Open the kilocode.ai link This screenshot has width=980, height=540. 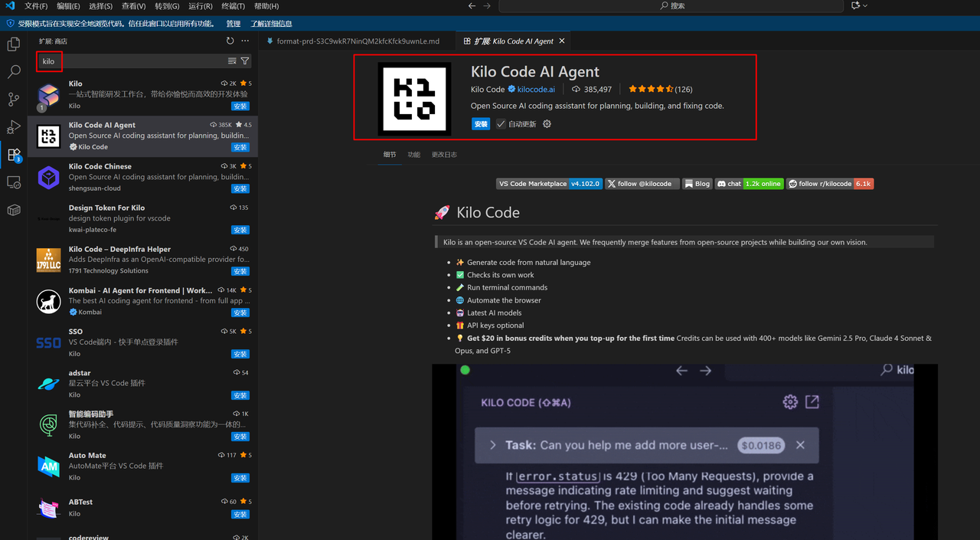click(537, 89)
